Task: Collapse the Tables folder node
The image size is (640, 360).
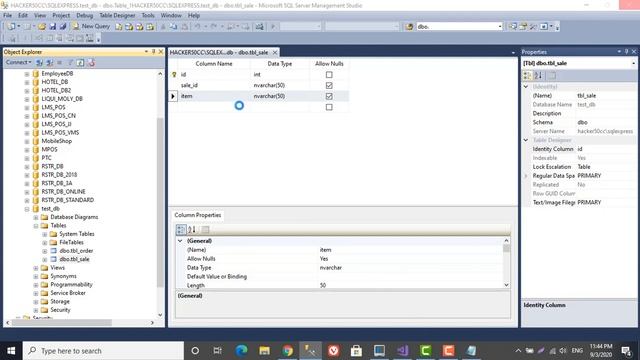Action: (36, 226)
